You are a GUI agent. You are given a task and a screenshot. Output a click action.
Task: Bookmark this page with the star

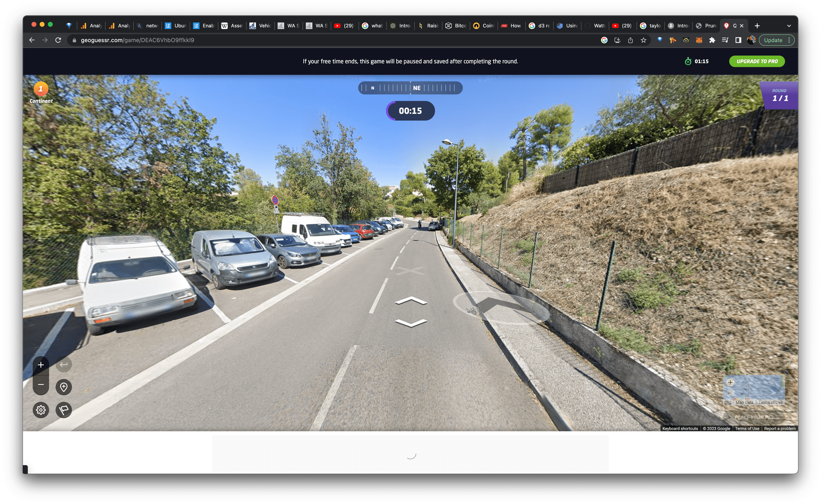643,40
